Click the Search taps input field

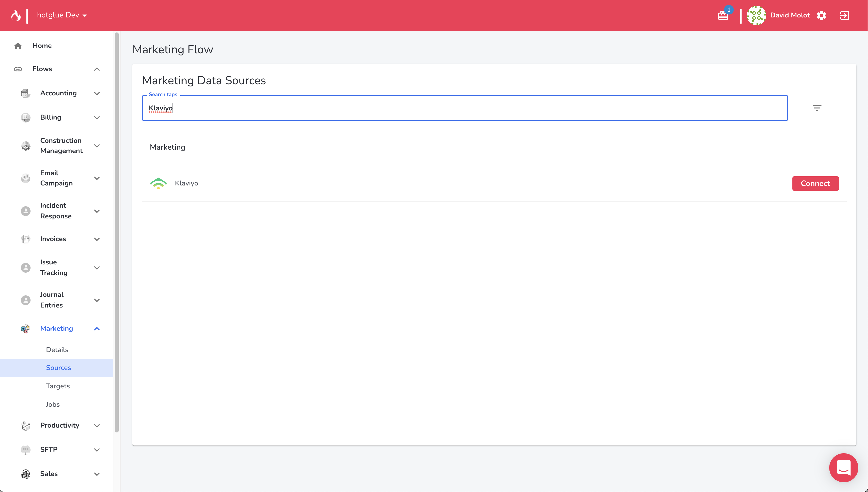pos(465,108)
